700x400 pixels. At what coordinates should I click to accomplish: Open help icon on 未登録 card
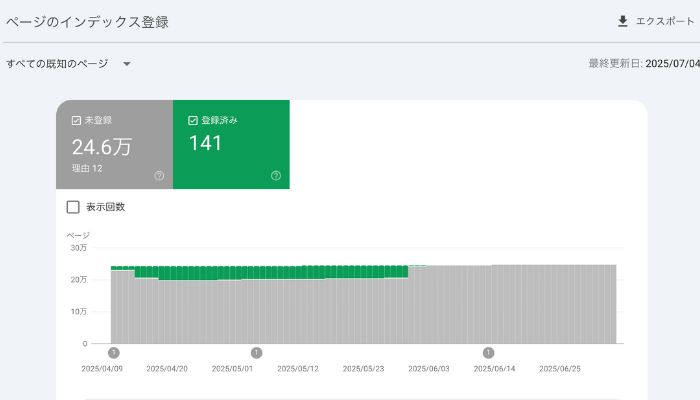point(159,175)
